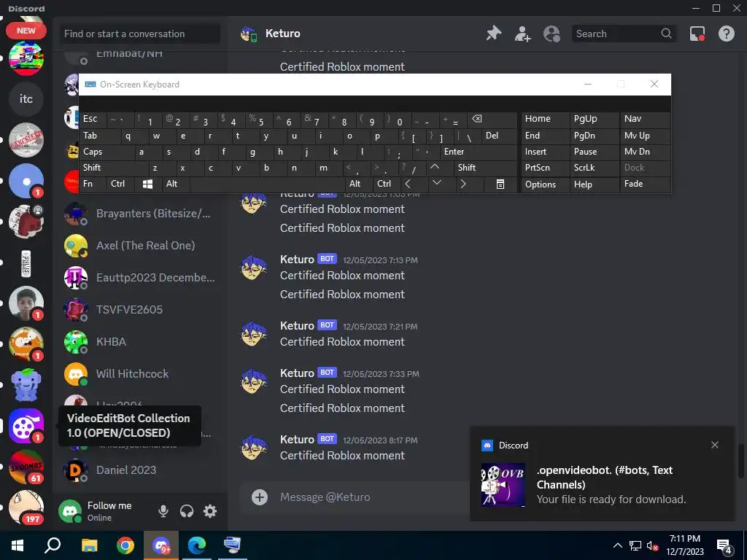This screenshot has height=560, width=747.
Task: Click the down arrow key on On-Screen Keyboard
Action: [x=441, y=184]
